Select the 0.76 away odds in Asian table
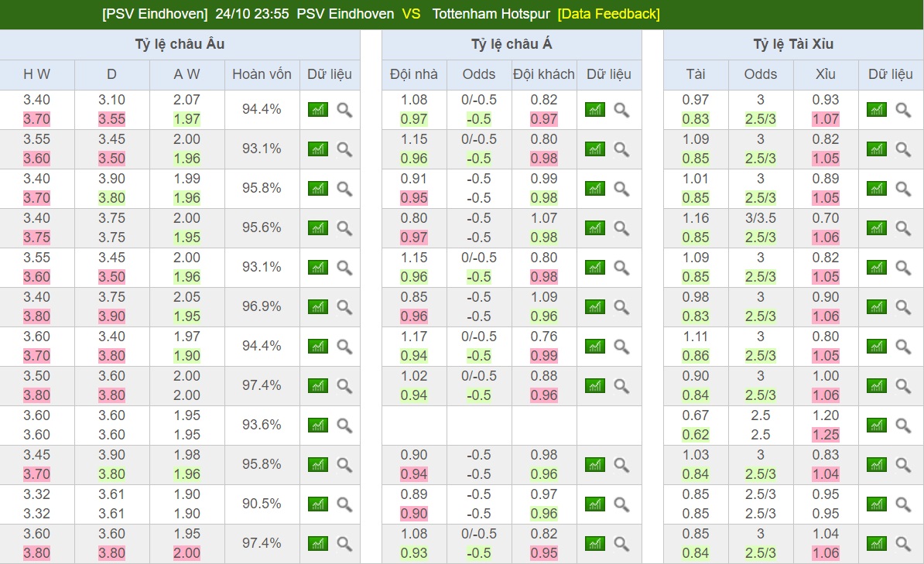Viewport: 924px width, 564px height. coord(544,337)
